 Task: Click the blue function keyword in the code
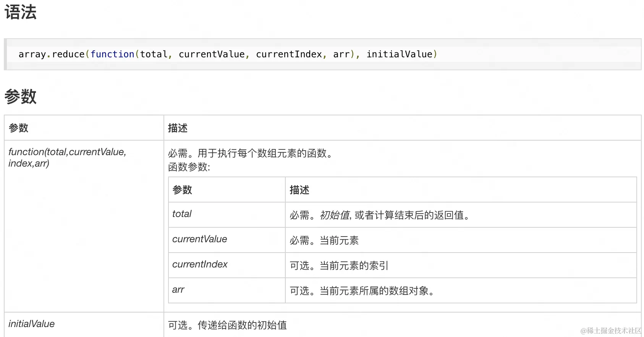[112, 54]
